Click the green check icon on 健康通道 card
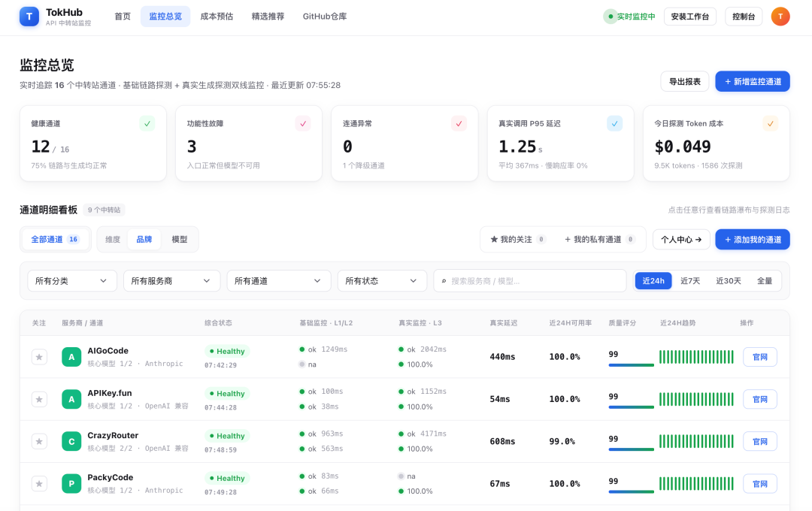Image resolution: width=812 pixels, height=511 pixels. click(147, 124)
